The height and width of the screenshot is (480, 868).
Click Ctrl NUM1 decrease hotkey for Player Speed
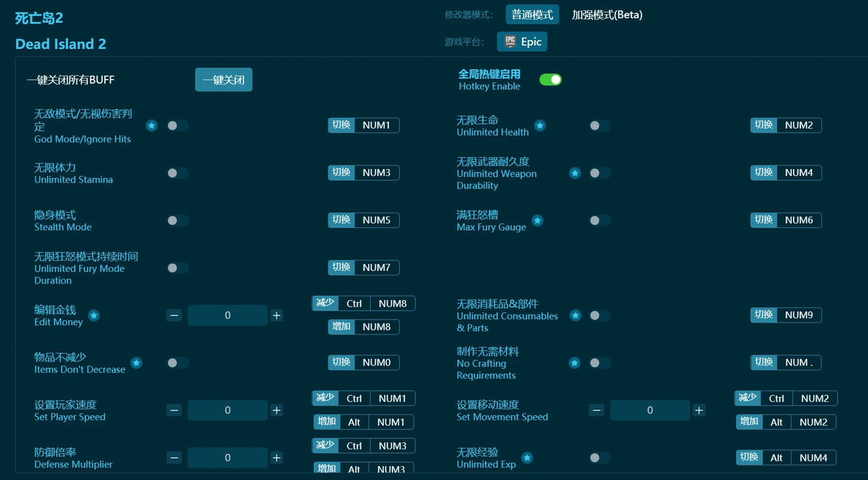coord(363,398)
